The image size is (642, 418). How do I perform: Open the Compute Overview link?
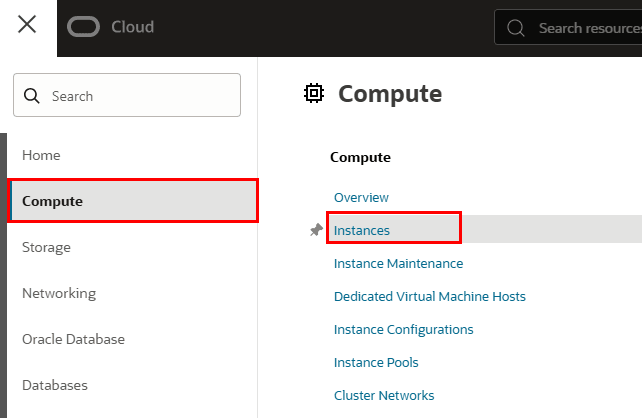(361, 197)
